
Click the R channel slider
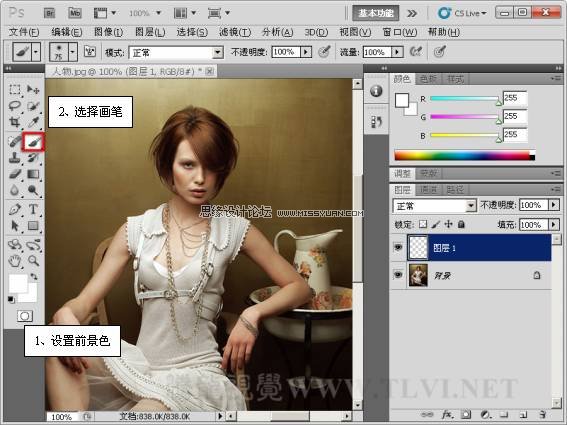[465, 98]
